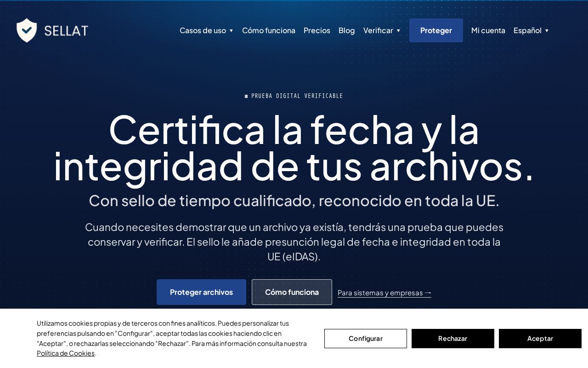
Task: Expand the Casos de uso dropdown
Action: coord(207,30)
